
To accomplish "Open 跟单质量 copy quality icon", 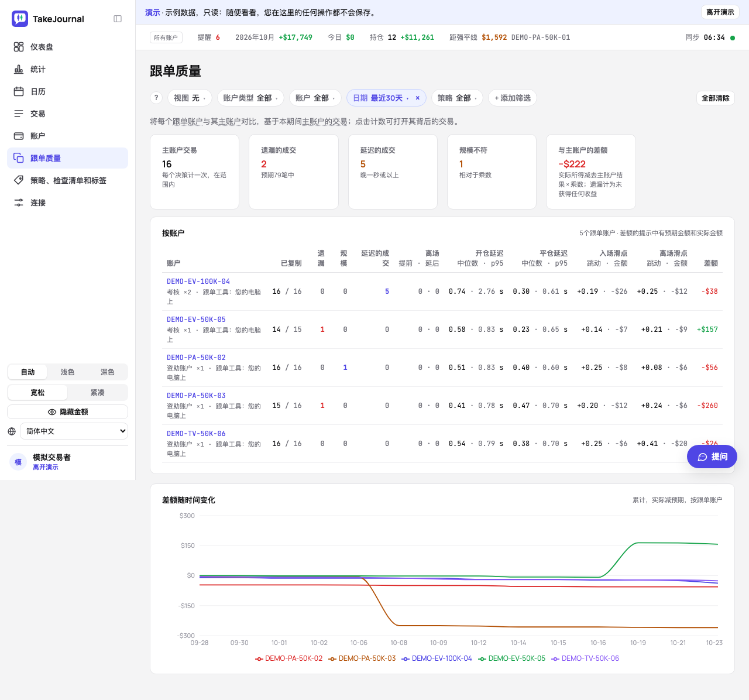I will (x=19, y=158).
